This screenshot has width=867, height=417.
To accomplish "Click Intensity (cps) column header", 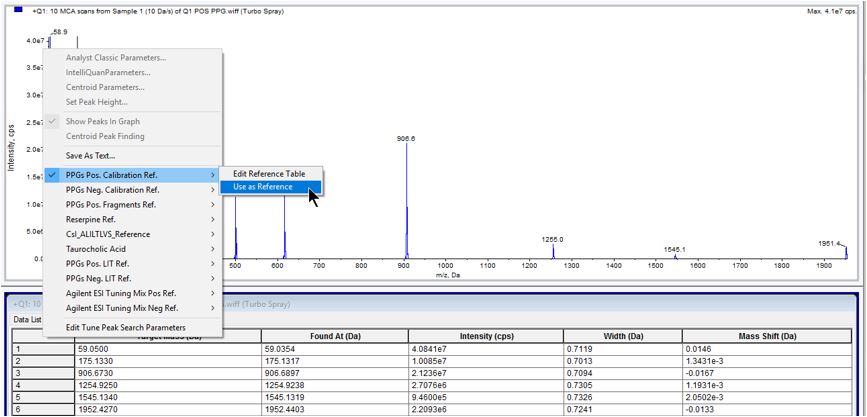I will coord(486,336).
